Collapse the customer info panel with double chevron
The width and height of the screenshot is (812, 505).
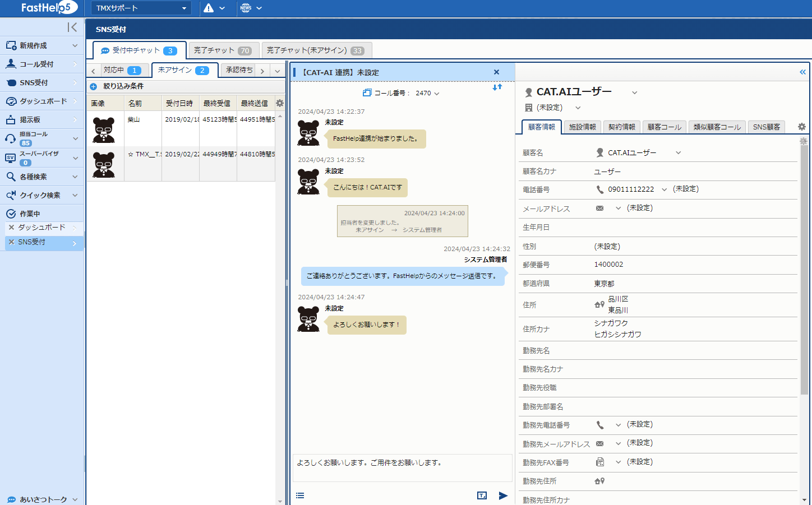pyautogui.click(x=802, y=72)
